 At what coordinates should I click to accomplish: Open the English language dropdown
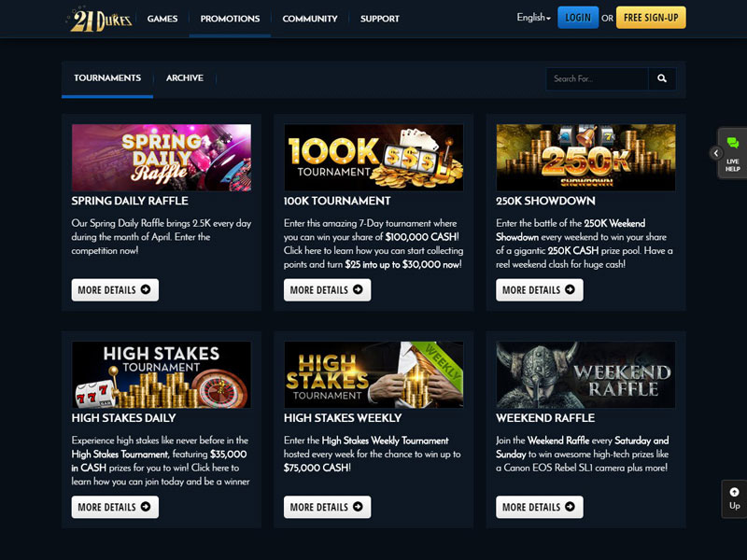click(533, 18)
